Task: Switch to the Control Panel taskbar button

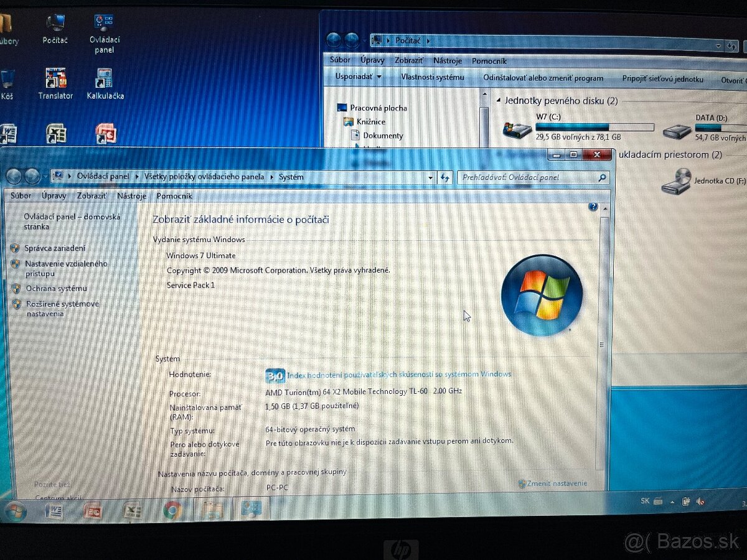Action: point(251,510)
